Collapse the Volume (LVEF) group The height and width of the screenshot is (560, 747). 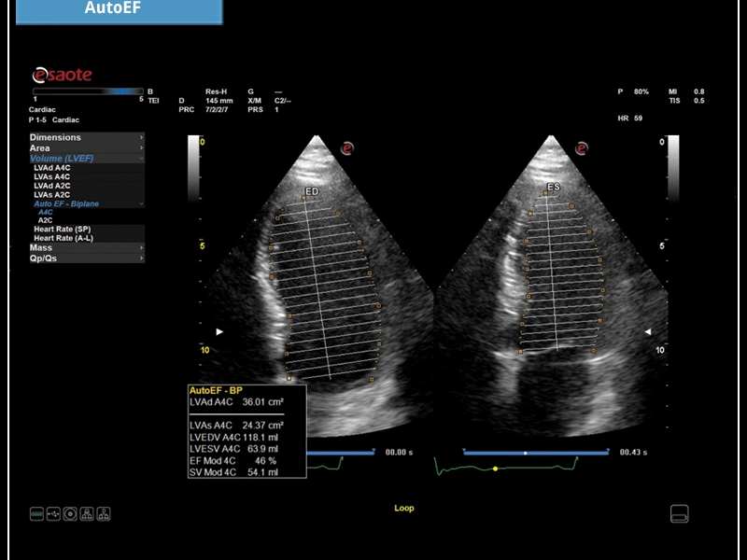coord(86,159)
